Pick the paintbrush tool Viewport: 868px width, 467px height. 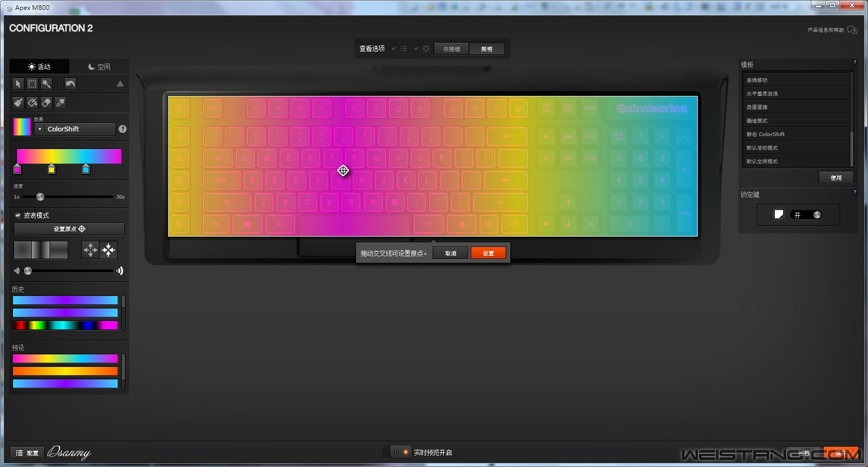(x=18, y=103)
